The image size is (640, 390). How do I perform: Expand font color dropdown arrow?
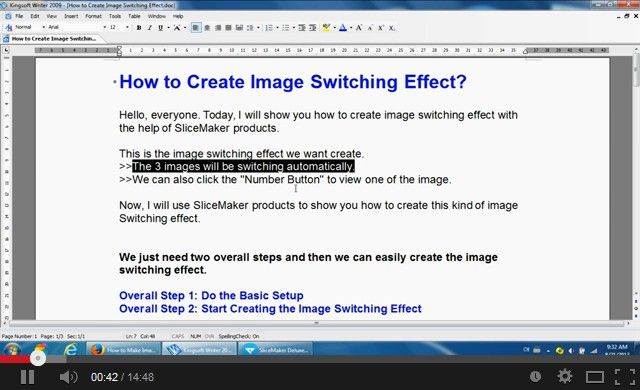[351, 28]
